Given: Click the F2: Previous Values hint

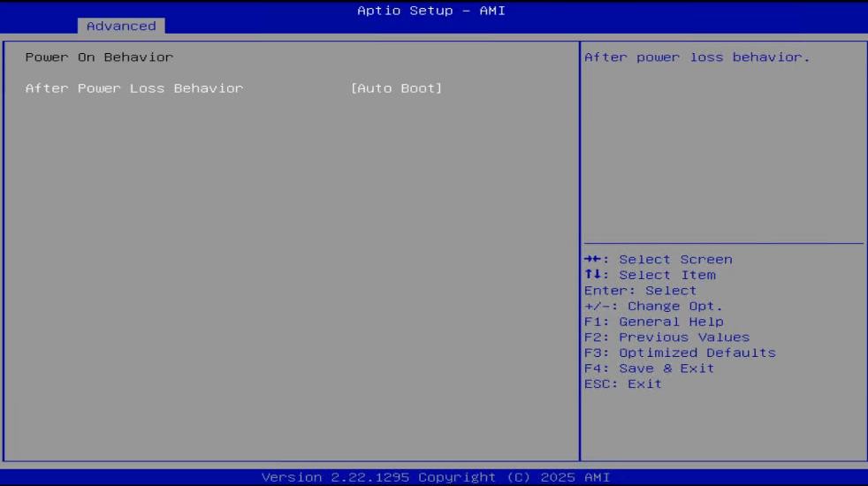Looking at the screenshot, I should pos(667,337).
